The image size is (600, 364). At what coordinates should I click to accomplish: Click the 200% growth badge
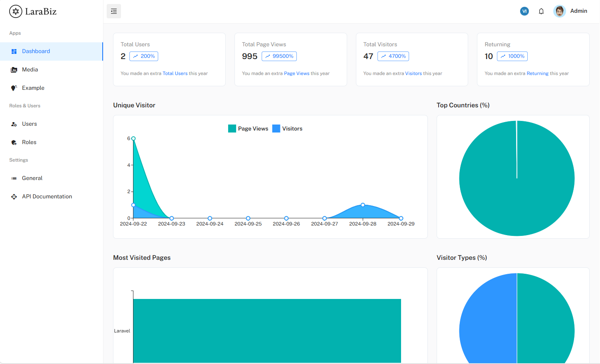tap(144, 56)
